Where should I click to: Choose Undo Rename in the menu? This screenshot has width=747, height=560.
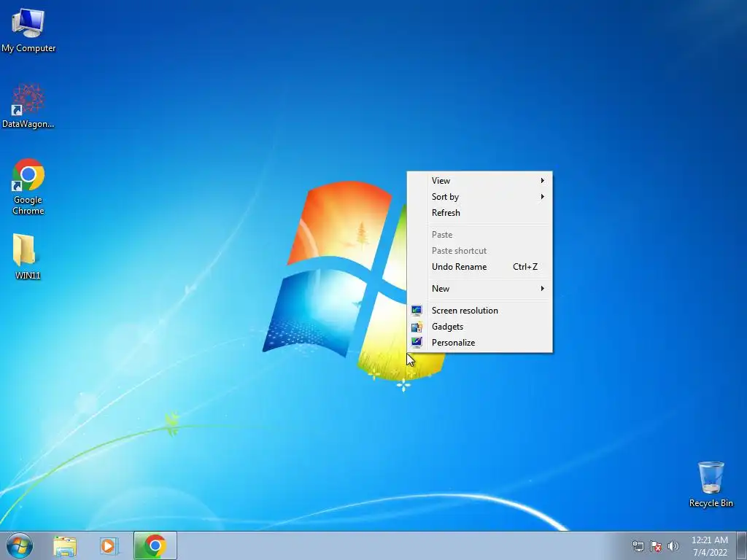[480, 267]
